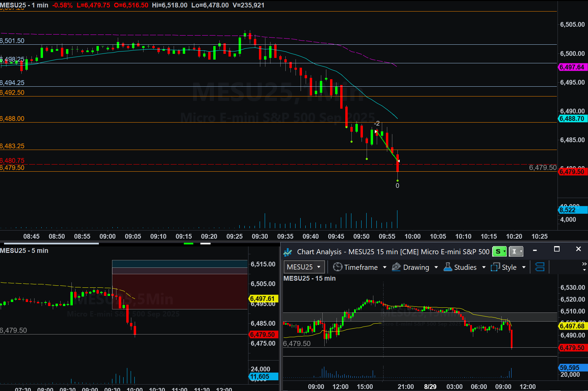Screen dimensions: 588x391
Task: Click the Drawing pen icon
Action: point(396,267)
